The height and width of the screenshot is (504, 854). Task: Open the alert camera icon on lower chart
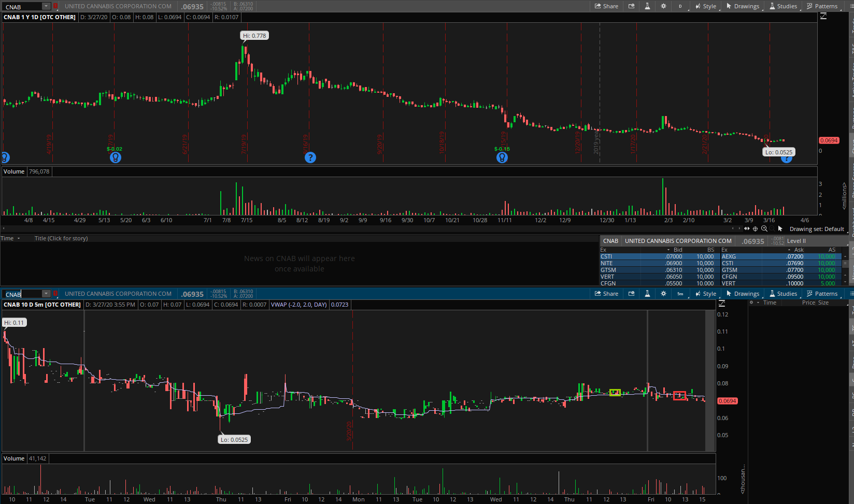[x=631, y=294]
